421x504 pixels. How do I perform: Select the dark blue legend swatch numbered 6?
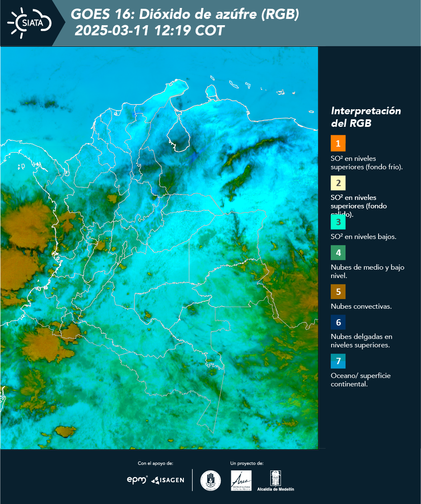tap(338, 323)
